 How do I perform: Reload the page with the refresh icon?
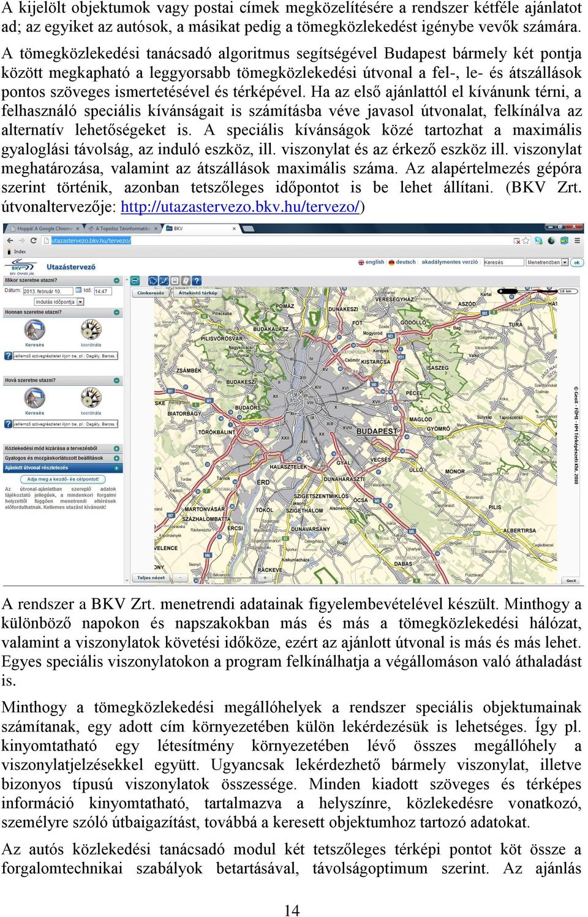34,241
